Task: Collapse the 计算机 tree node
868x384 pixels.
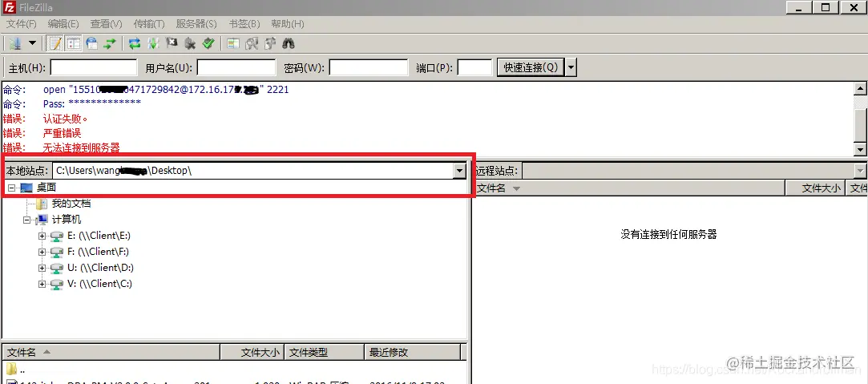Action: pyautogui.click(x=26, y=220)
